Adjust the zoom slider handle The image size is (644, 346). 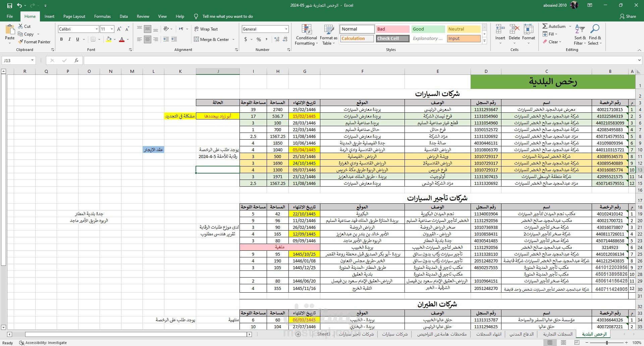(x=607, y=343)
